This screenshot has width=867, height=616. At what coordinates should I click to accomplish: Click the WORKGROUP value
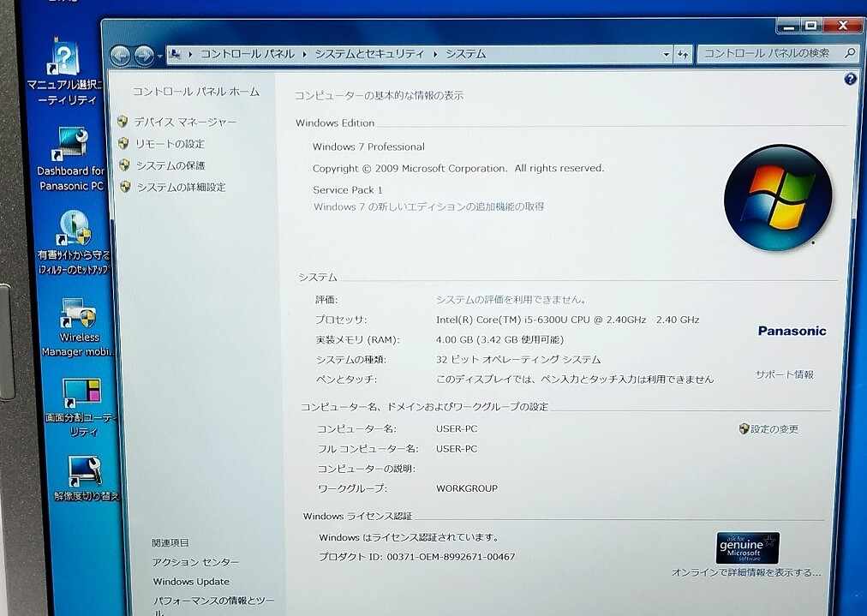467,488
